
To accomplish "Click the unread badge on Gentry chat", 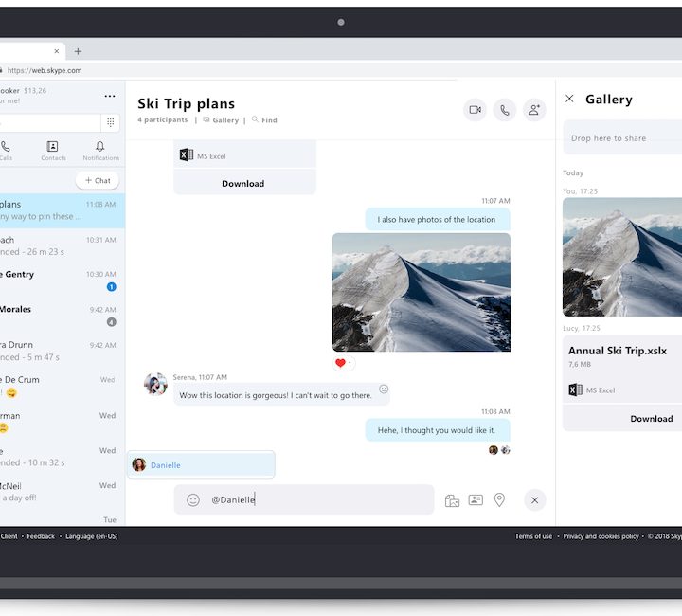I will click(112, 287).
